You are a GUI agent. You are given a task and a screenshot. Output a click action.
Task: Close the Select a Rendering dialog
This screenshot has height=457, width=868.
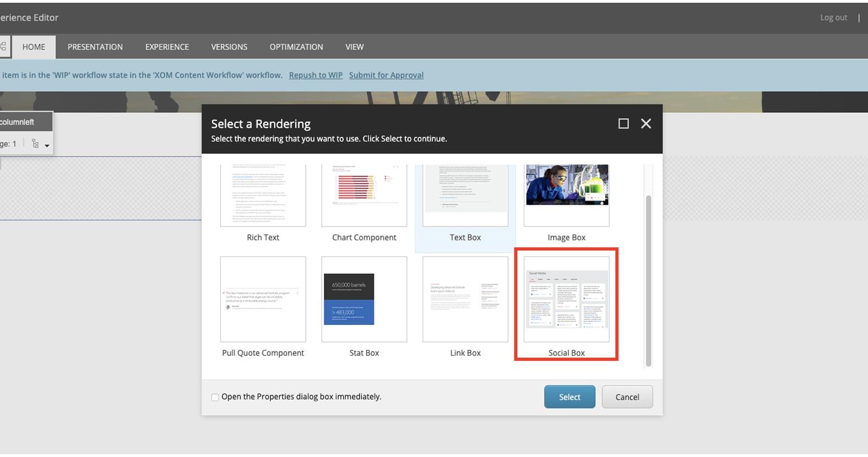click(646, 124)
